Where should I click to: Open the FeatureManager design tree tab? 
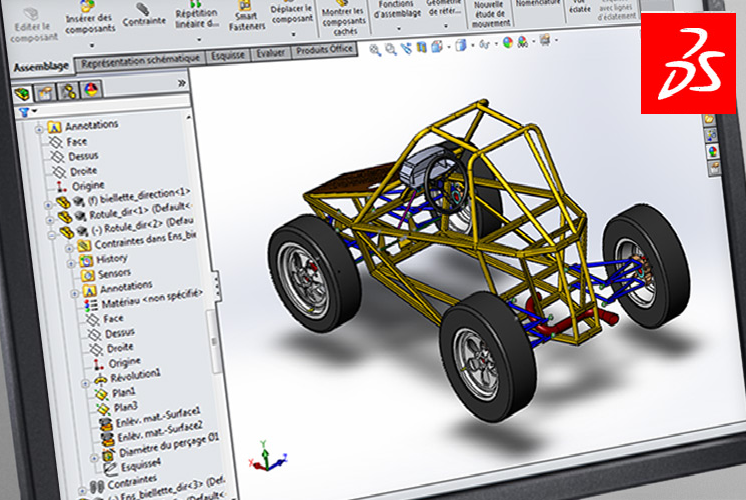[22, 94]
